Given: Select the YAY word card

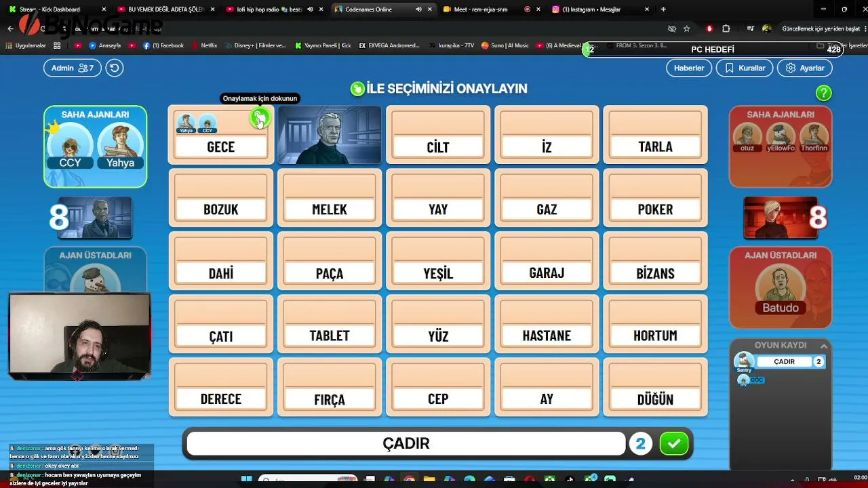Looking at the screenshot, I should point(438,198).
